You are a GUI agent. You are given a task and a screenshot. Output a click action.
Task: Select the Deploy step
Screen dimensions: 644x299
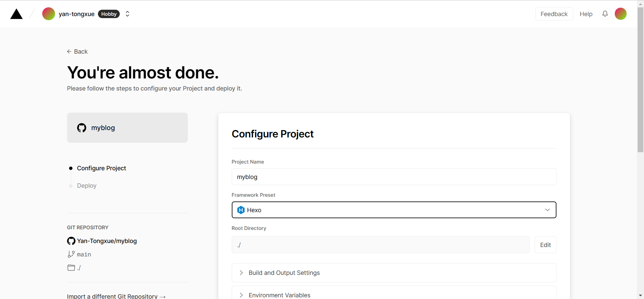(87, 186)
